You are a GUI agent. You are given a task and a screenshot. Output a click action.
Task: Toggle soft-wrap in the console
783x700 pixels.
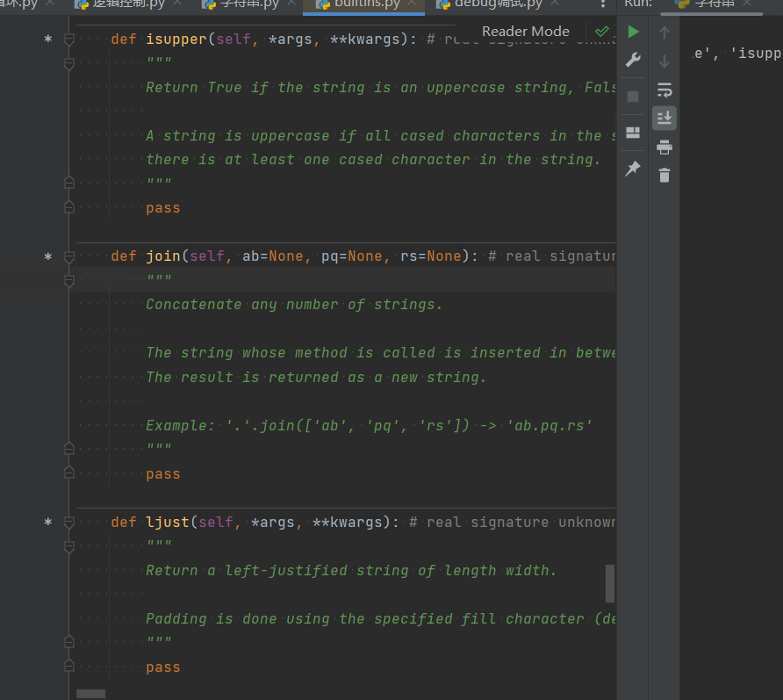pyautogui.click(x=664, y=90)
